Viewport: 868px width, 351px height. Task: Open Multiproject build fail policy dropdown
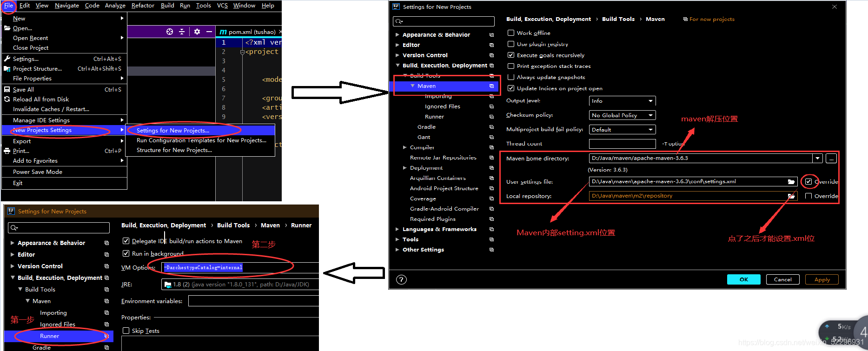point(622,130)
